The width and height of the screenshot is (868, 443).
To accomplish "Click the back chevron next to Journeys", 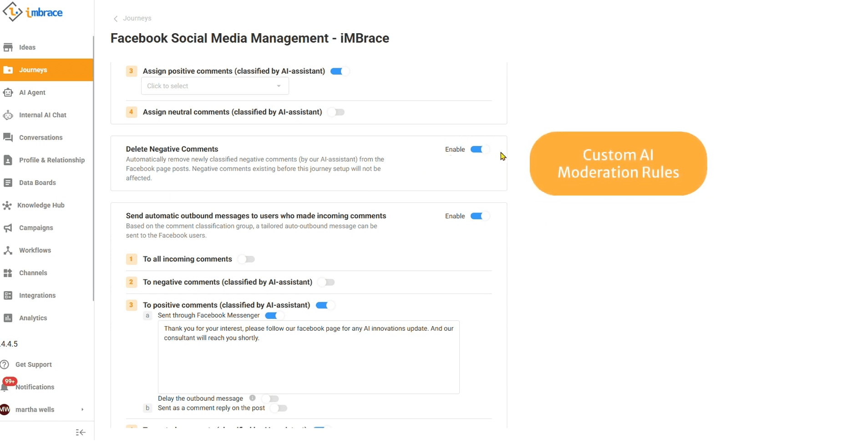I will 116,19.
